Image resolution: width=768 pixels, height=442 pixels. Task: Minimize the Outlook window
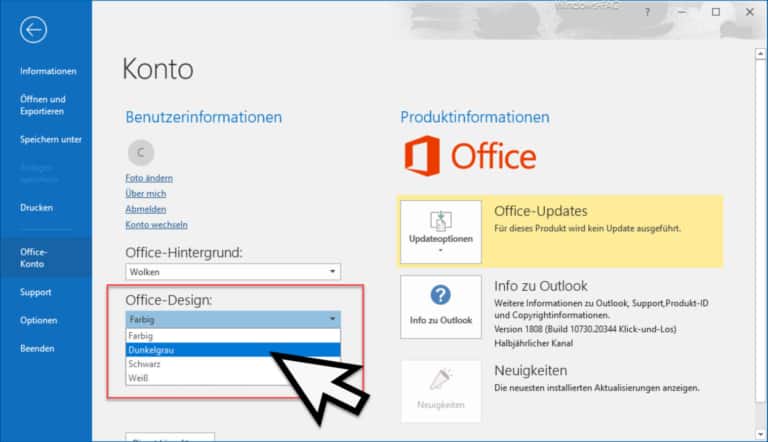tap(682, 12)
